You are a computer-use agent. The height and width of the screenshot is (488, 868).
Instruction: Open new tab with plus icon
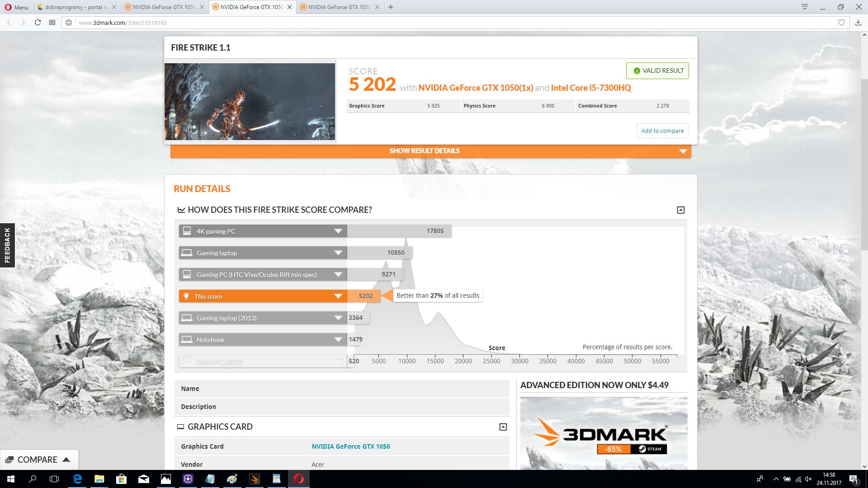(391, 7)
